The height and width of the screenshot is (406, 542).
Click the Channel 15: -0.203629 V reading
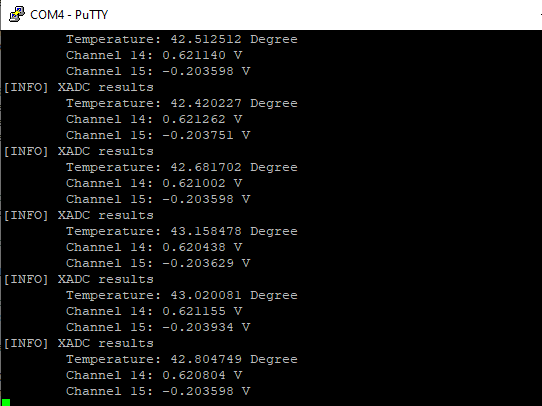pos(158,263)
